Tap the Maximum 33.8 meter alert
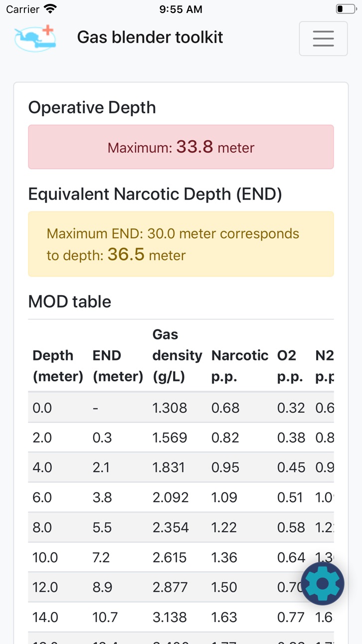362x644 pixels. 181,147
